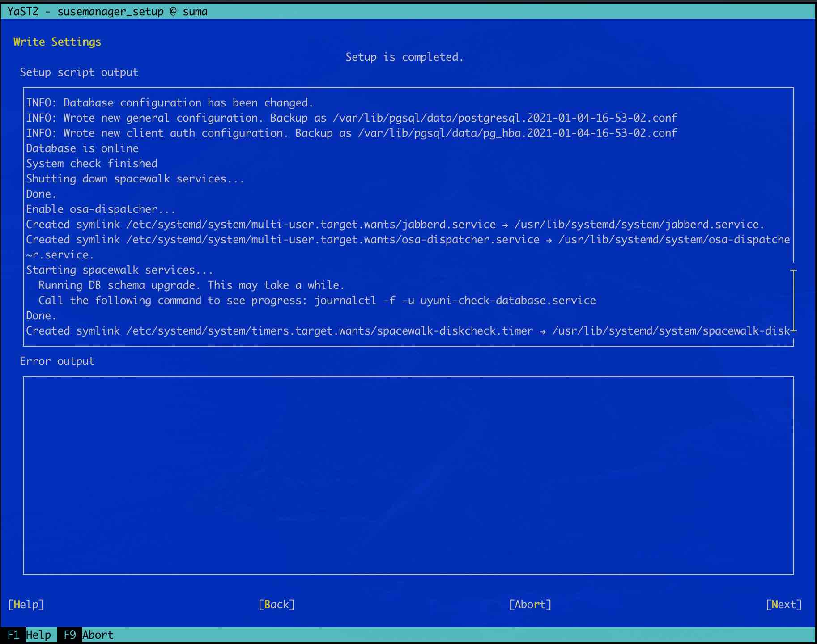The height and width of the screenshot is (644, 817).
Task: Select the line mentioning pg_hba.2021-01-04-16-53-02.conf backup
Action: click(x=352, y=133)
